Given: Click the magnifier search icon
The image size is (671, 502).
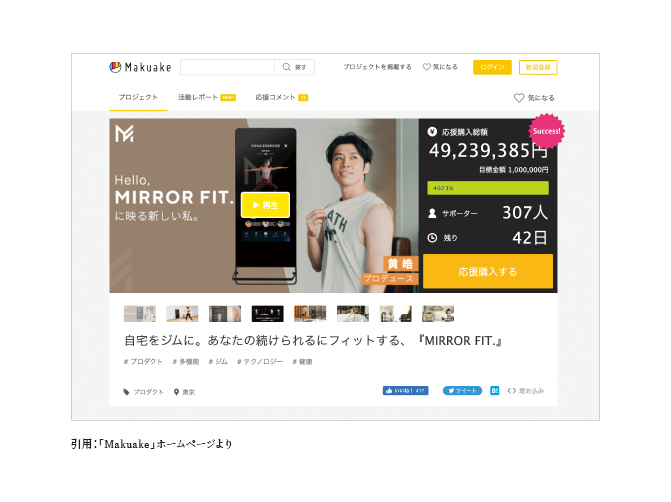Looking at the screenshot, I should (287, 67).
